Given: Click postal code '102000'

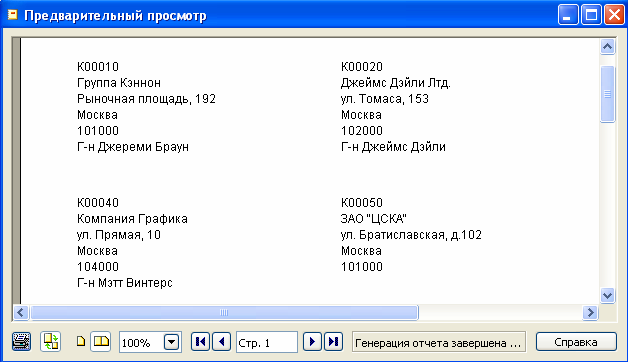Looking at the screenshot, I should pyautogui.click(x=362, y=131).
